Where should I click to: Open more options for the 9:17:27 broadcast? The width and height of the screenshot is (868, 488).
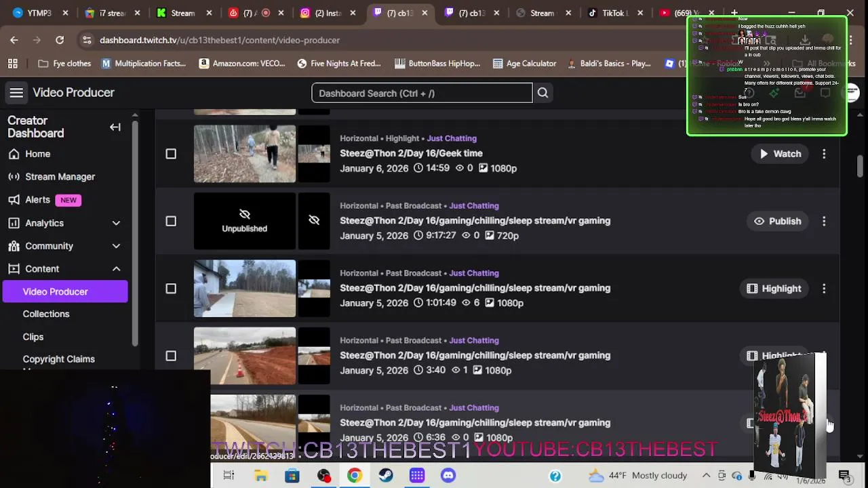[824, 221]
